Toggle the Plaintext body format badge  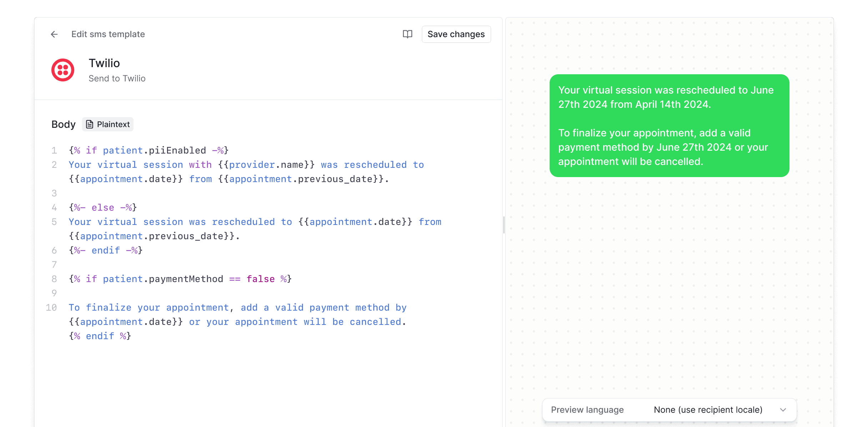107,124
